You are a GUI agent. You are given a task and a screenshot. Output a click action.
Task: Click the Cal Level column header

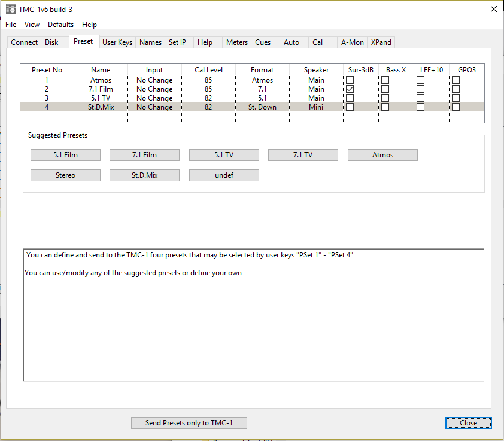click(x=208, y=70)
